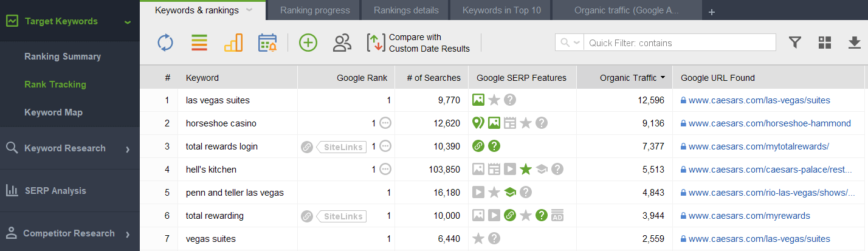Click green star icon in hell's kitchen row
Image resolution: width=868 pixels, height=251 pixels.
pos(526,170)
